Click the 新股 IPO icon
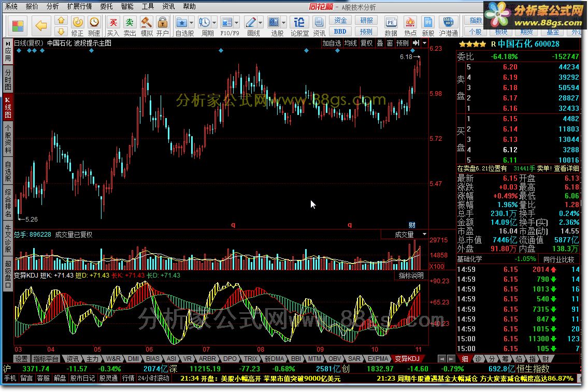 pos(428,22)
